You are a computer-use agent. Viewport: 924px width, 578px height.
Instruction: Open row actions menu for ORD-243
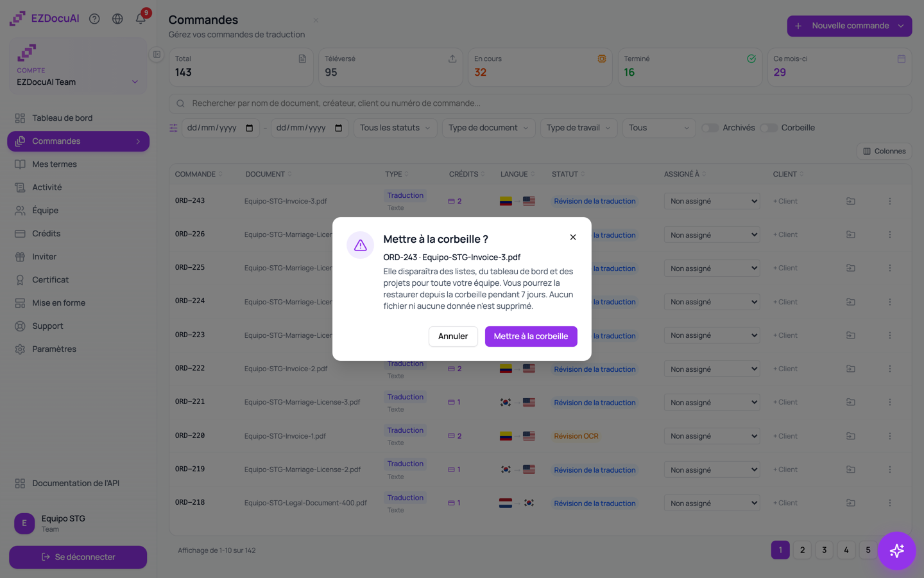click(x=890, y=201)
